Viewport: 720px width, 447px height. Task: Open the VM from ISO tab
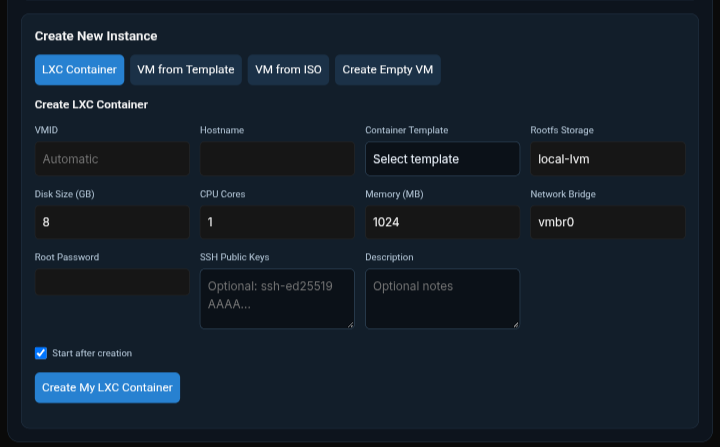click(x=288, y=70)
